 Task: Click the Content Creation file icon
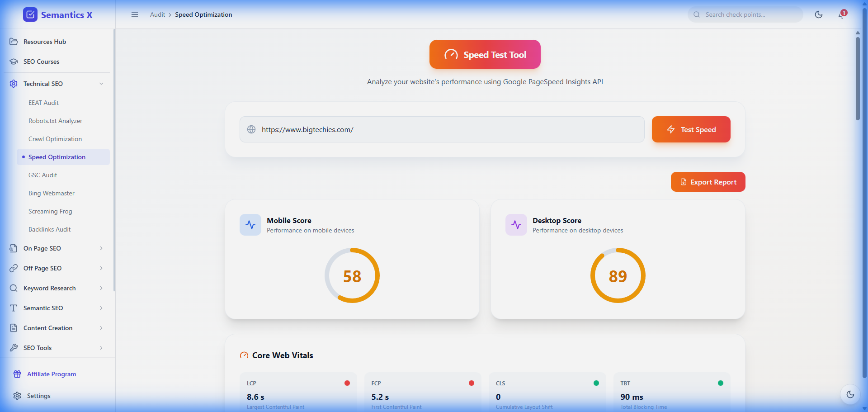click(14, 328)
